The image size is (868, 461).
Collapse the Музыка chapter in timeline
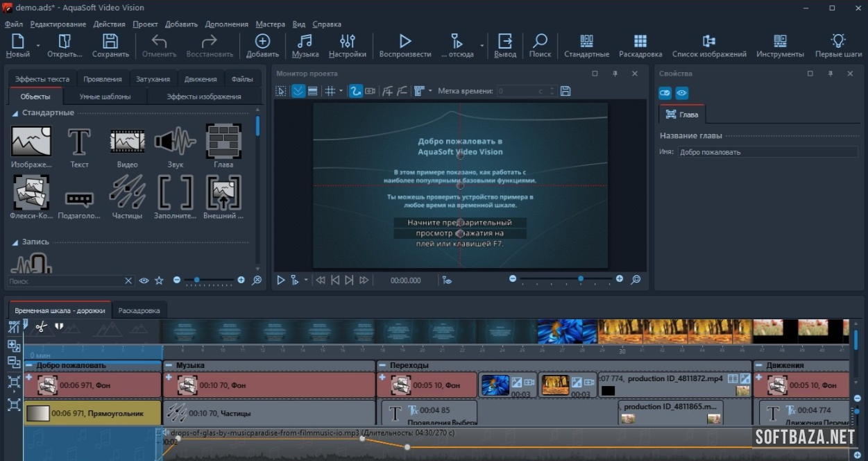click(x=169, y=365)
